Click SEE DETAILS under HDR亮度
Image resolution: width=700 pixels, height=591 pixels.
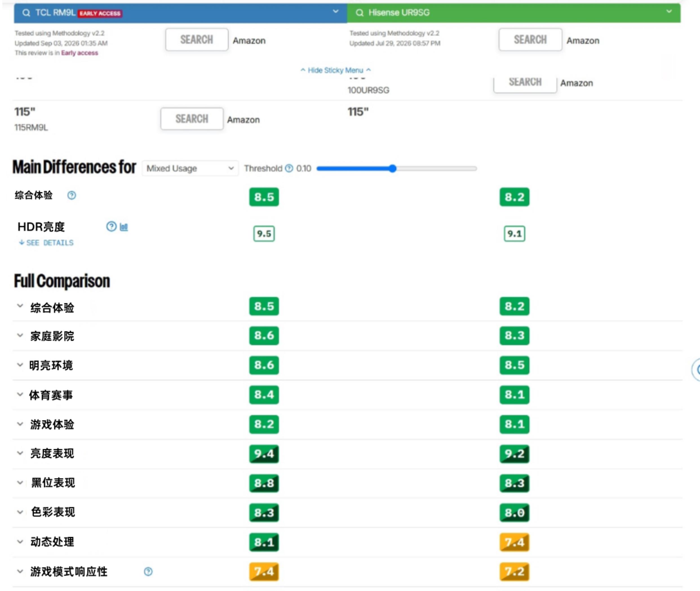point(46,243)
